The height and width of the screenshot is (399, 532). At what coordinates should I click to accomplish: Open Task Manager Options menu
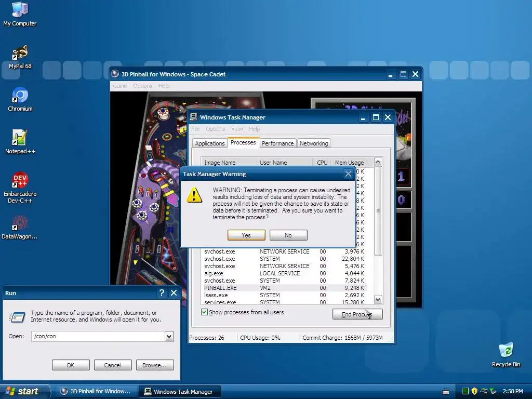[216, 129]
